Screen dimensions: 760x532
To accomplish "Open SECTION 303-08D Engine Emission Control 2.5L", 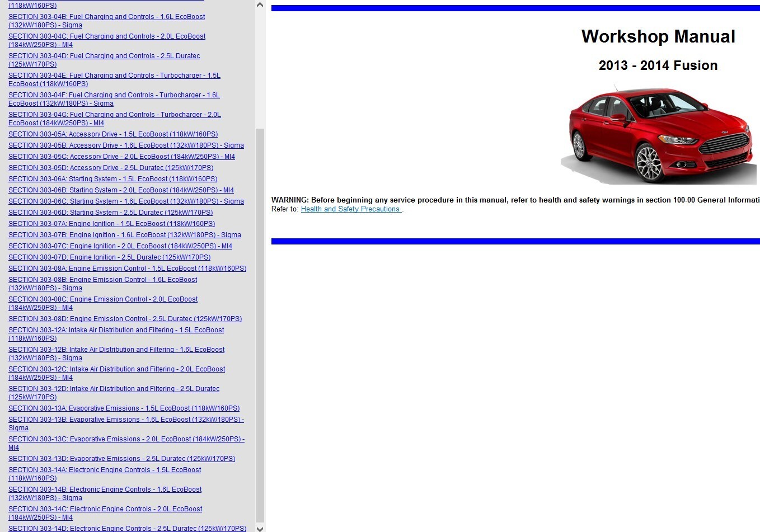I will pyautogui.click(x=125, y=319).
